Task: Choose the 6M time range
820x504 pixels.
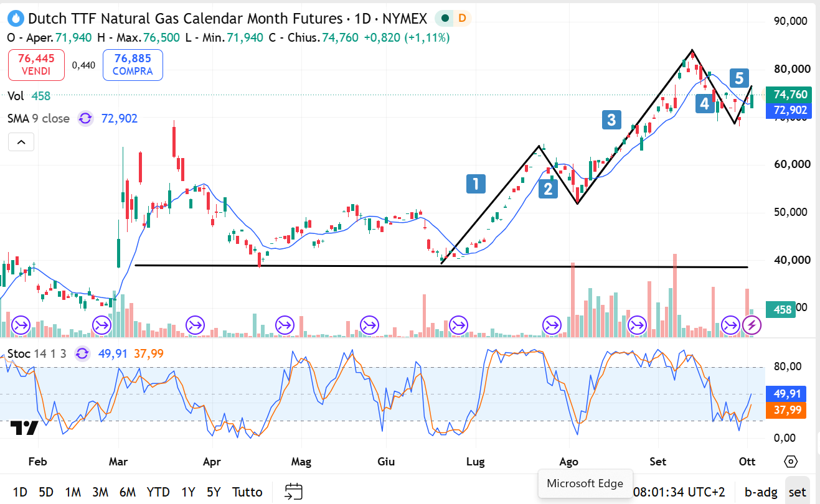Action: pyautogui.click(x=128, y=492)
